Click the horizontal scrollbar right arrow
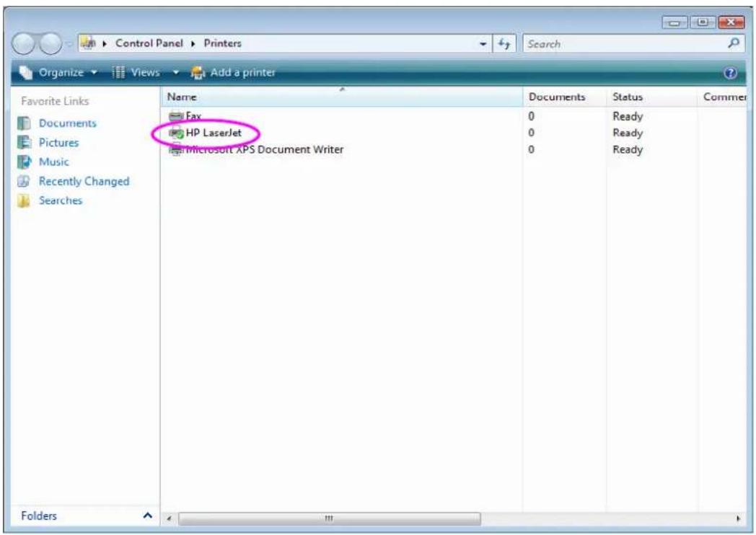Image resolution: width=756 pixels, height=535 pixels. point(738,518)
